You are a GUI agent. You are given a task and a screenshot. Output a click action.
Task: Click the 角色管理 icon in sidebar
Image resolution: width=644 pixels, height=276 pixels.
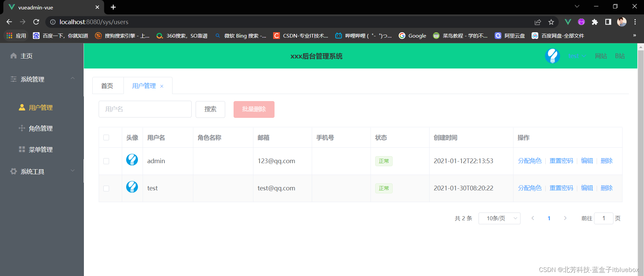click(x=22, y=128)
